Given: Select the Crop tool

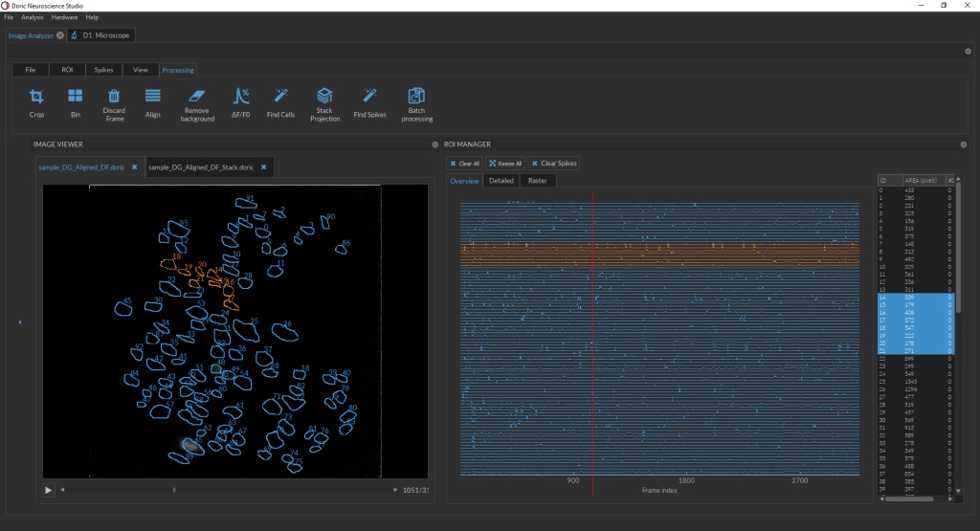Looking at the screenshot, I should [36, 97].
